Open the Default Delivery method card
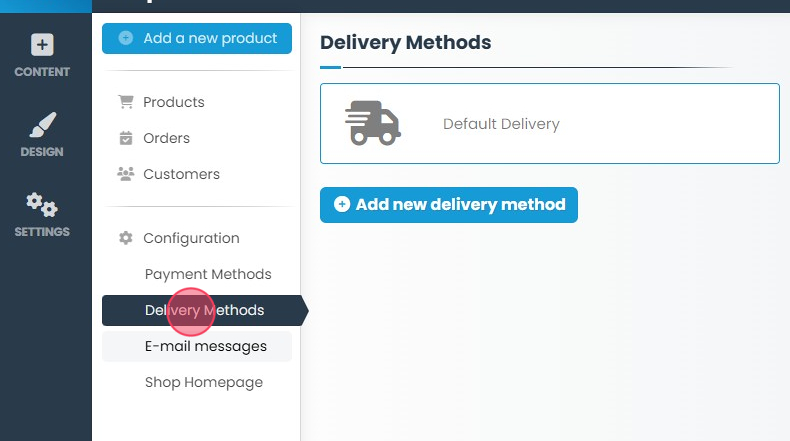Image resolution: width=790 pixels, height=441 pixels. pos(549,124)
